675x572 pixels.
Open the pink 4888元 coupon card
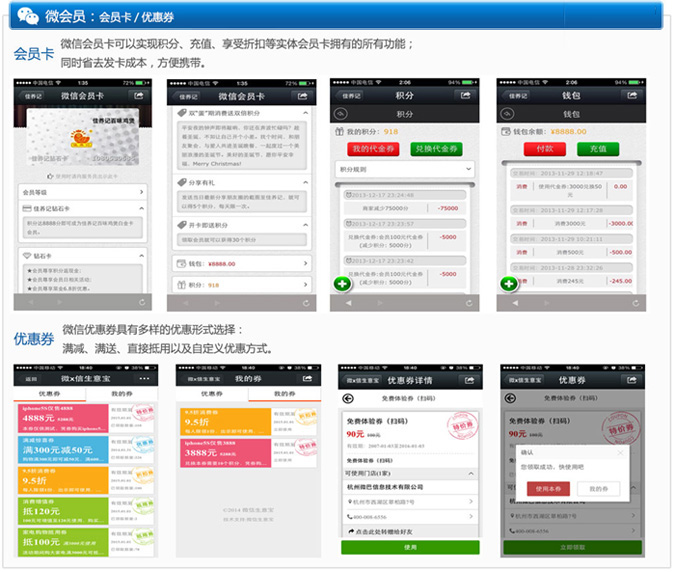85,418
